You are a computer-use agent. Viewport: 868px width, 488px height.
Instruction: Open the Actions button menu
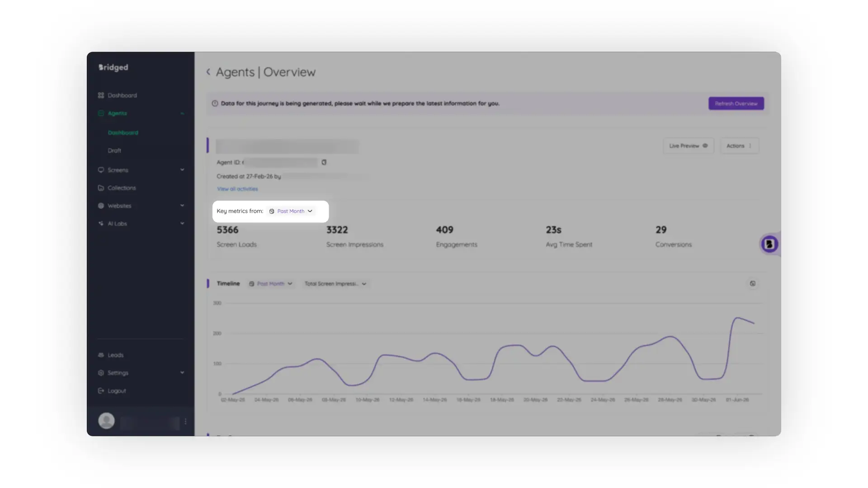click(x=740, y=146)
